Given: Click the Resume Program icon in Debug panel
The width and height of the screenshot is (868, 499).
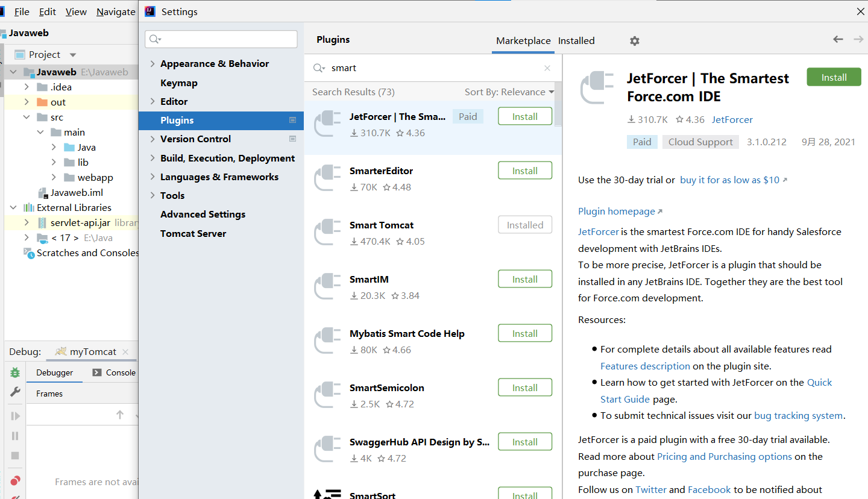Looking at the screenshot, I should coord(15,416).
